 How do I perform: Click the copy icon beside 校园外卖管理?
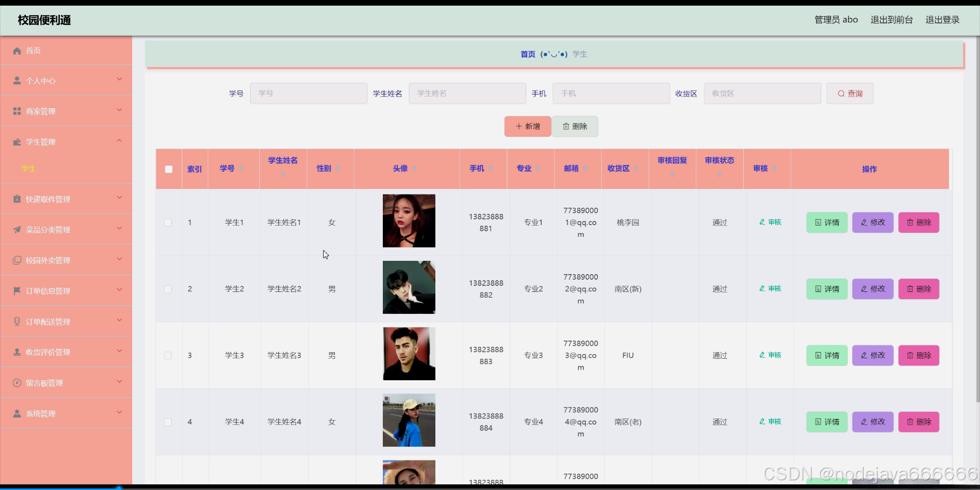click(17, 260)
